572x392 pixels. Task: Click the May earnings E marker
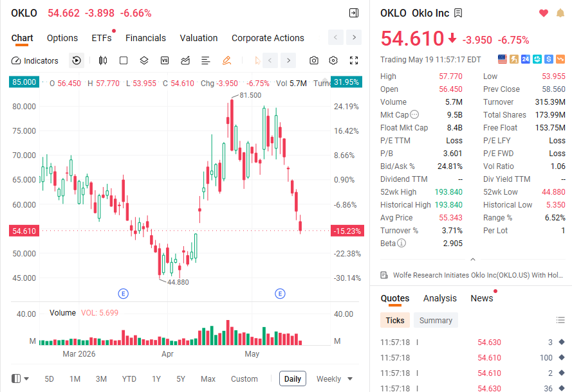(x=280, y=294)
